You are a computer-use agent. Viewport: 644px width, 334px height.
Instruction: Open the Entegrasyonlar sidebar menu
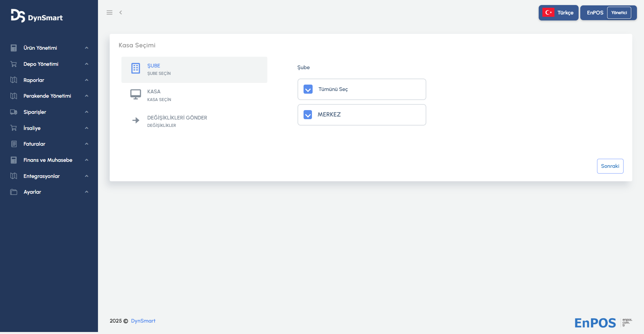pyautogui.click(x=42, y=176)
